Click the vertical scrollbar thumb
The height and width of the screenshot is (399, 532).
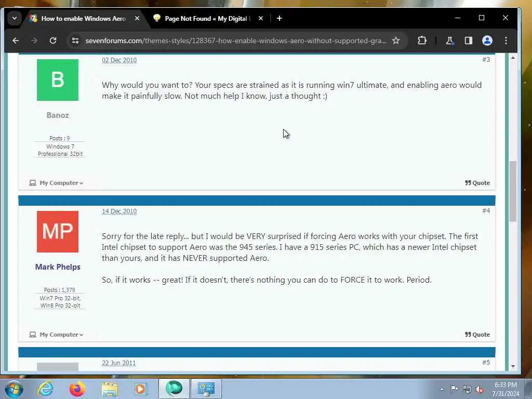(x=513, y=192)
